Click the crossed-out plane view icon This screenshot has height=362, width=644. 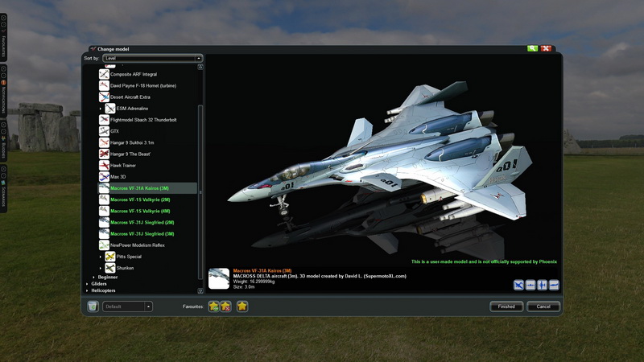(518, 285)
